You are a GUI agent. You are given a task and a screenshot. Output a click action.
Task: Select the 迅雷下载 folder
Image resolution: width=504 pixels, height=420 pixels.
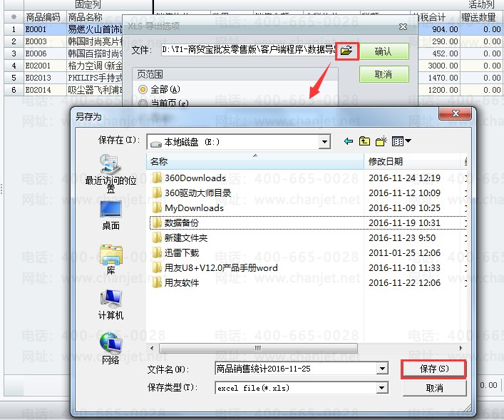coord(175,252)
